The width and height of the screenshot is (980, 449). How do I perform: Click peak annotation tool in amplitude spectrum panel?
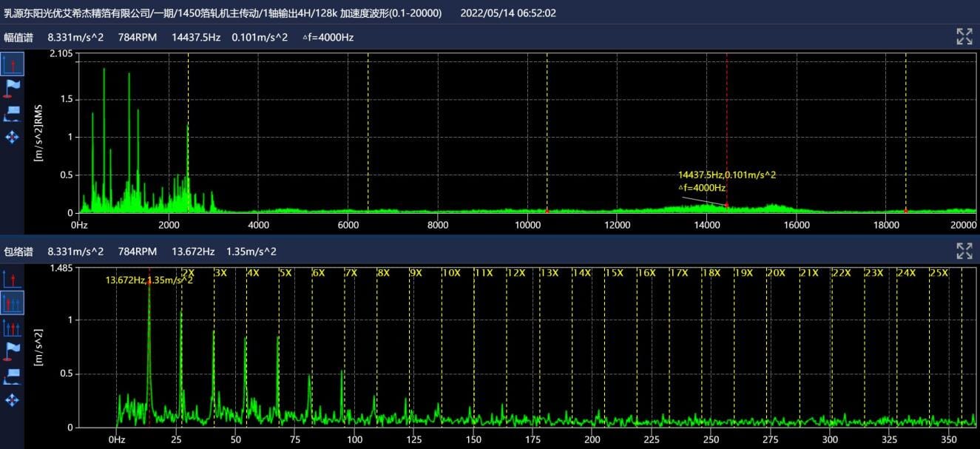[13, 112]
